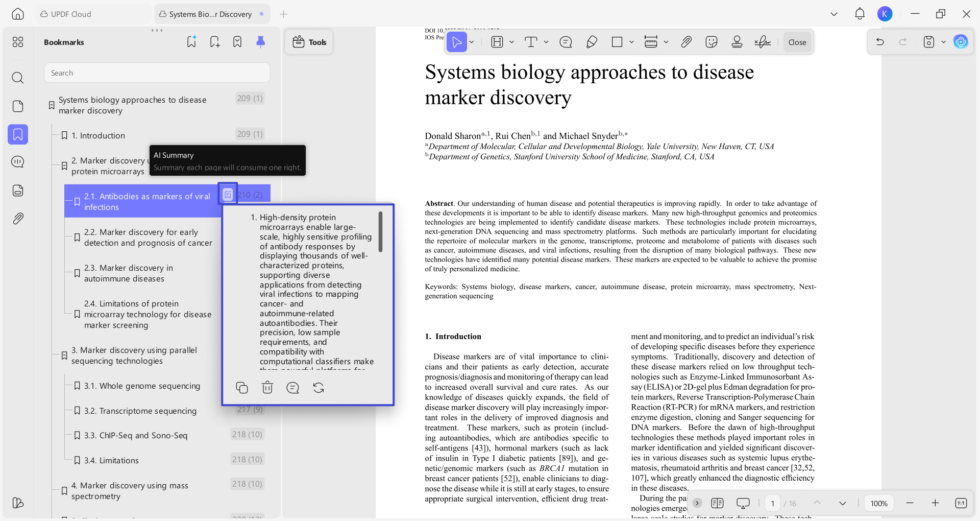The image size is (980, 521).
Task: Switch to the UPDF Cloud tab
Action: click(93, 14)
